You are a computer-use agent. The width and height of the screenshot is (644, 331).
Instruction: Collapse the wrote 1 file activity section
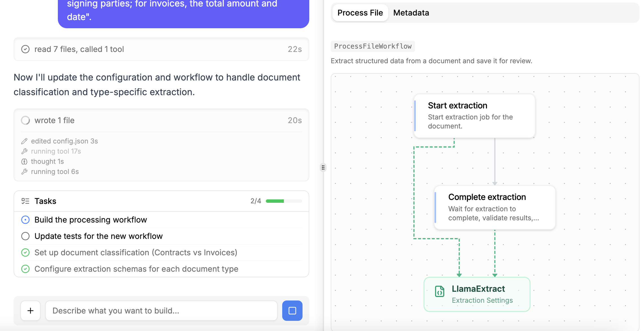[x=161, y=120]
